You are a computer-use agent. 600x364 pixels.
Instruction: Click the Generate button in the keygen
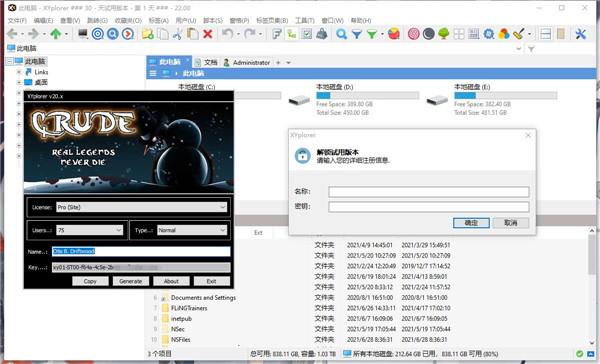click(130, 281)
